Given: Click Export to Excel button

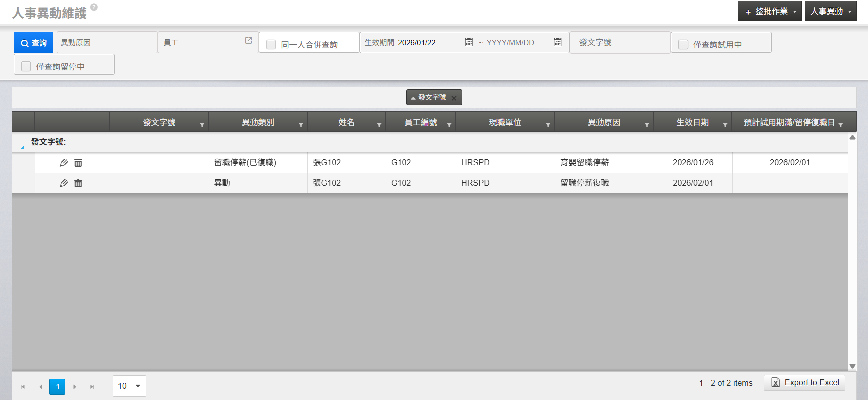Looking at the screenshot, I should point(805,383).
